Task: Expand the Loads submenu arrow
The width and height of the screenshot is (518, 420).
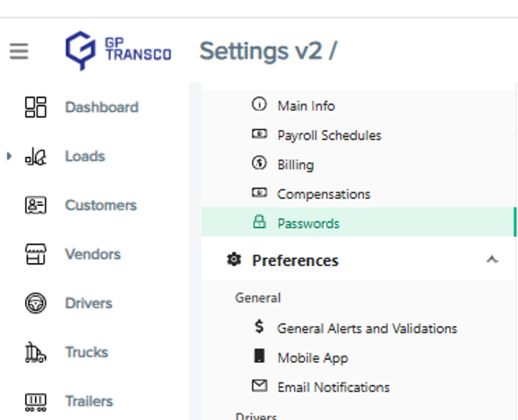Action: pos(9,156)
